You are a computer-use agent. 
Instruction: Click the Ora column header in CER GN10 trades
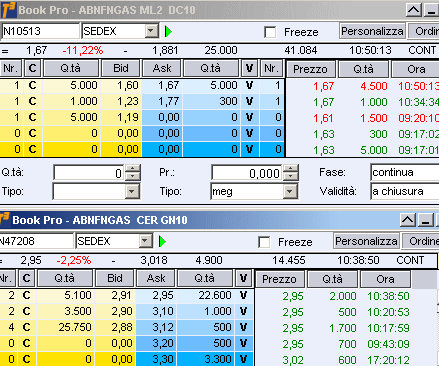385,279
